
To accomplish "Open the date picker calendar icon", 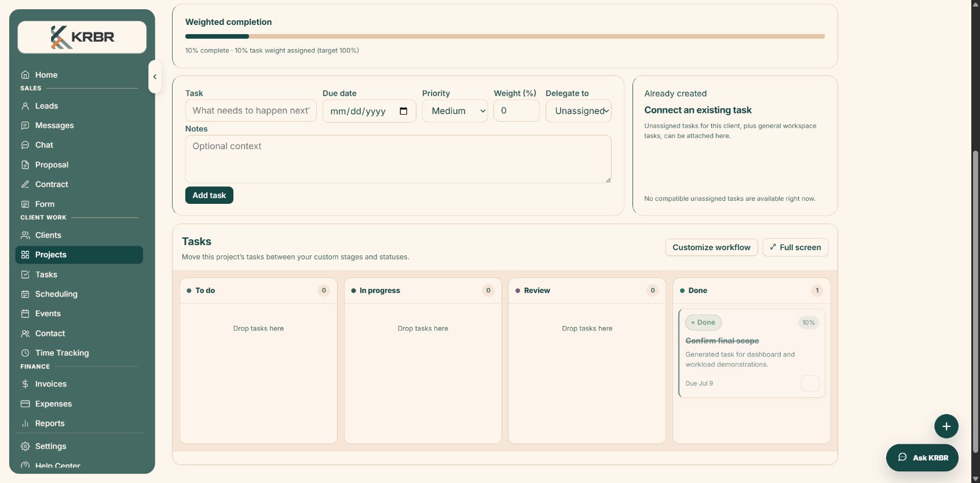I will click(404, 111).
